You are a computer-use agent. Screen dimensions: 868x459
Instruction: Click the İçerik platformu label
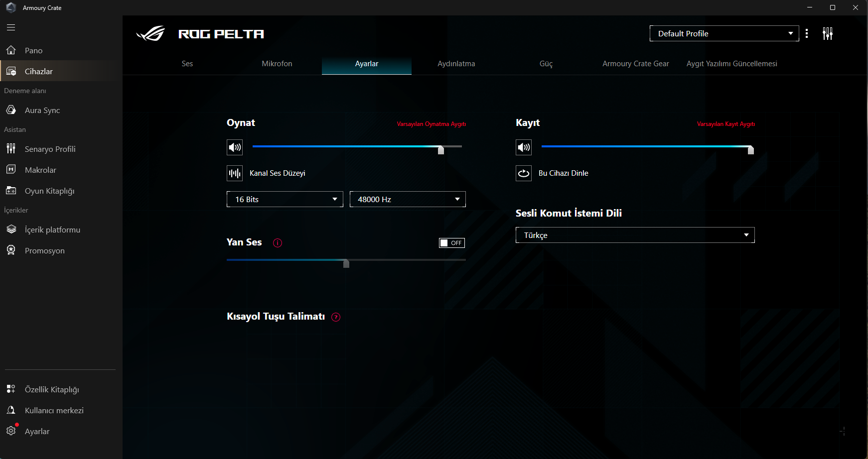click(53, 229)
